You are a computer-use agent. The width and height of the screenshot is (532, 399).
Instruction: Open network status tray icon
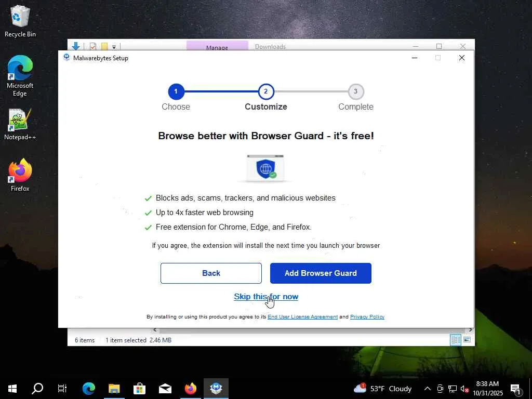(453, 389)
